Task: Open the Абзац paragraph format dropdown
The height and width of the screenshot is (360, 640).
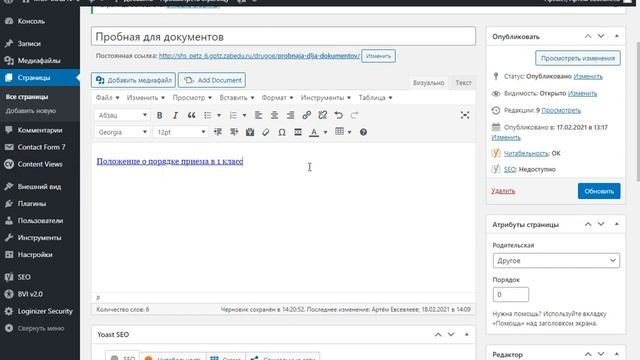Action: pyautogui.click(x=122, y=116)
